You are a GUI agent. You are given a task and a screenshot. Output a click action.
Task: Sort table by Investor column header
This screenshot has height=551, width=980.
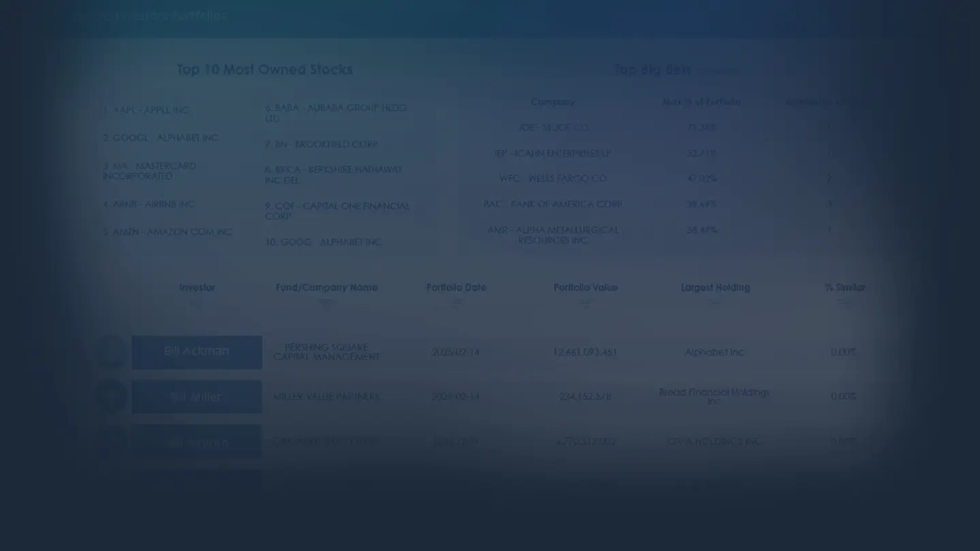point(197,288)
